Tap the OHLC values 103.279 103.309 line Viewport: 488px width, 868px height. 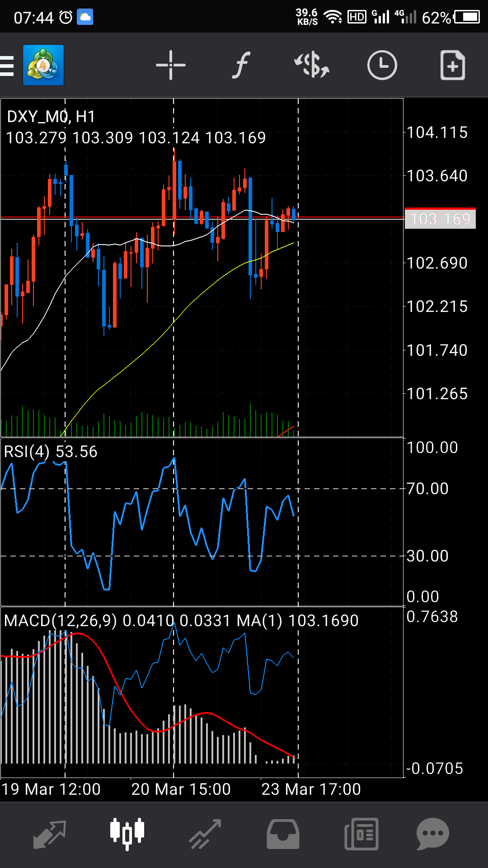tap(136, 137)
